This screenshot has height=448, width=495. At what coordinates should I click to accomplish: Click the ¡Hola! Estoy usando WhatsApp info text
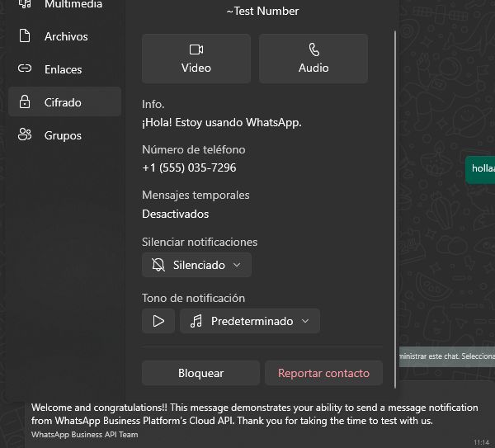(222, 122)
